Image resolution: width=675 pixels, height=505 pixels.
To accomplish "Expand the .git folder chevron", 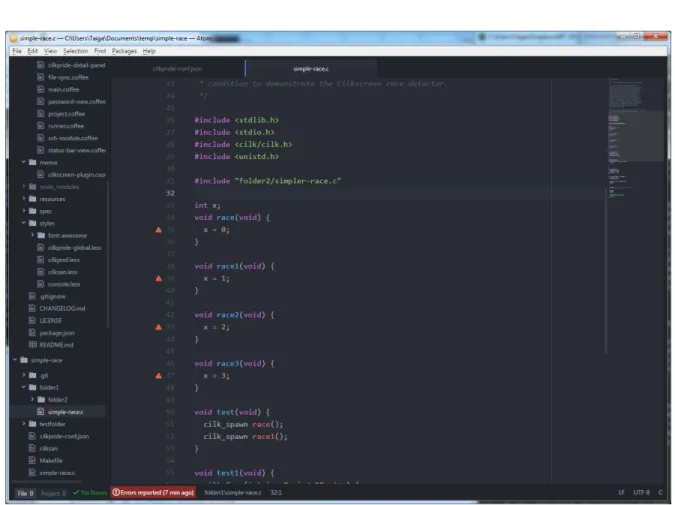I will [24, 375].
